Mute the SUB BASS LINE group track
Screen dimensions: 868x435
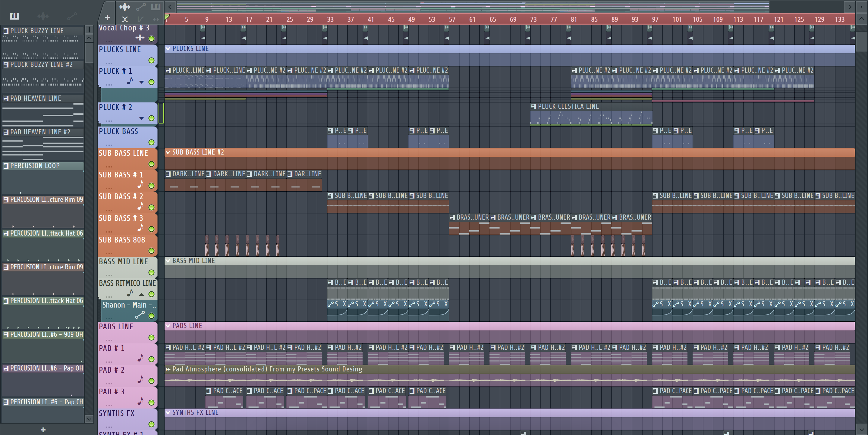[x=152, y=164]
